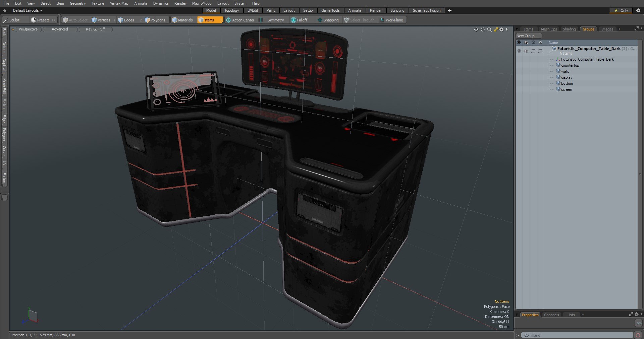Image resolution: width=644 pixels, height=339 pixels.
Task: Toggle group render camera icon
Action: (x=526, y=51)
